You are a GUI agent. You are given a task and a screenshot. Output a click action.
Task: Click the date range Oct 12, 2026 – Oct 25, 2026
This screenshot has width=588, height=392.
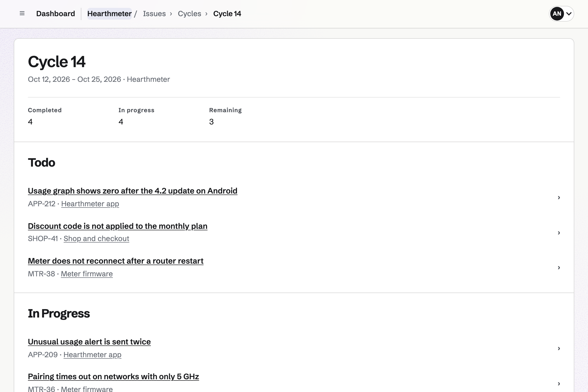point(74,79)
